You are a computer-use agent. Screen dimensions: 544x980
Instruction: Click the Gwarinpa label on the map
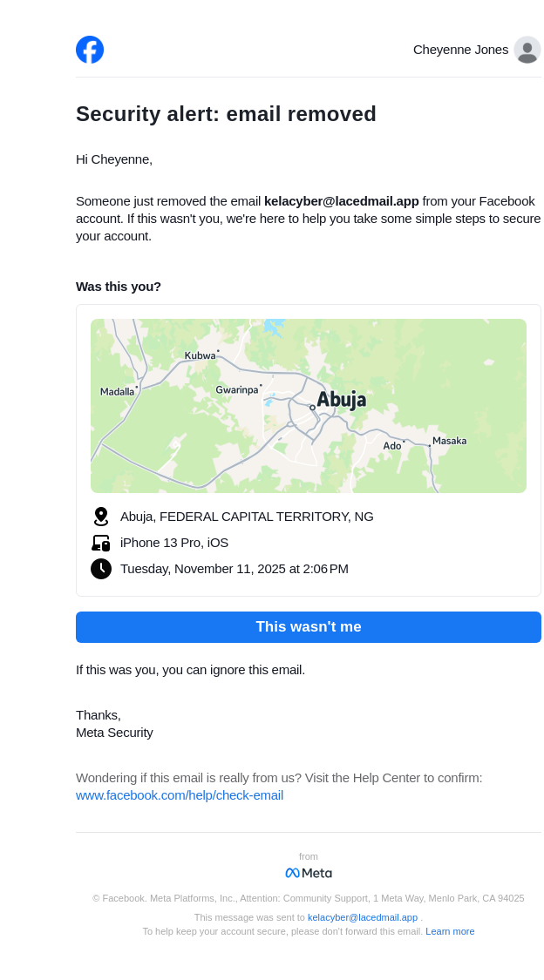click(237, 390)
